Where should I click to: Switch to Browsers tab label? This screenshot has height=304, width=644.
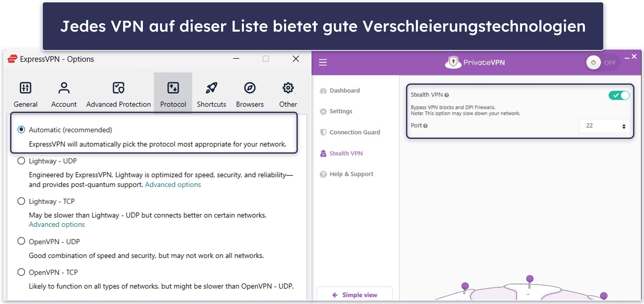250,104
